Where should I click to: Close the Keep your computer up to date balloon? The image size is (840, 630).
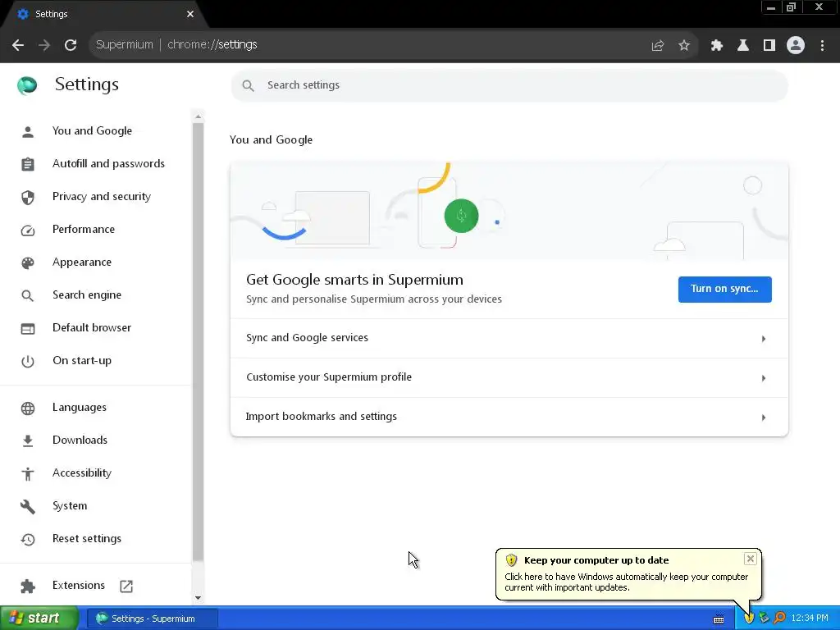pos(750,559)
